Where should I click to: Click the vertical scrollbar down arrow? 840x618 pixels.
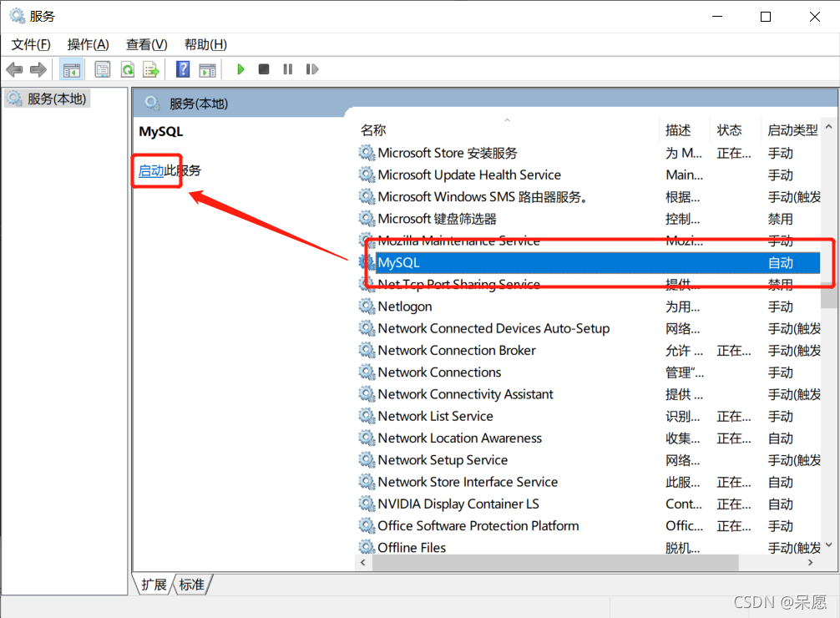click(x=829, y=545)
